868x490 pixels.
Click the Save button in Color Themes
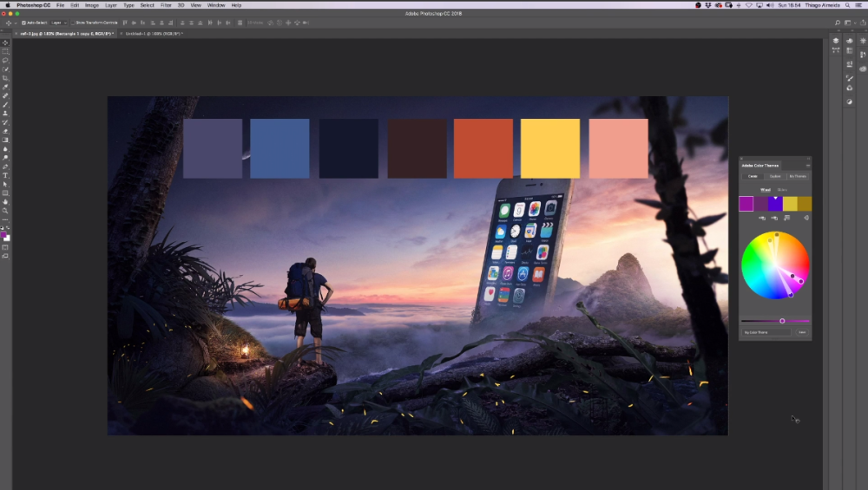tap(802, 332)
